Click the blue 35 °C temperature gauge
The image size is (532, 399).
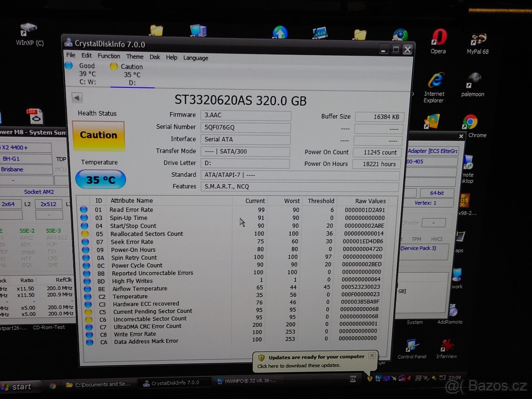[x=100, y=180]
